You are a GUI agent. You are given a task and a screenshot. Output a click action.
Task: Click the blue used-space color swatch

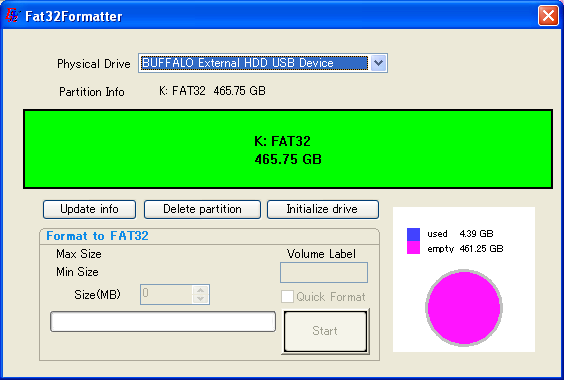click(413, 234)
